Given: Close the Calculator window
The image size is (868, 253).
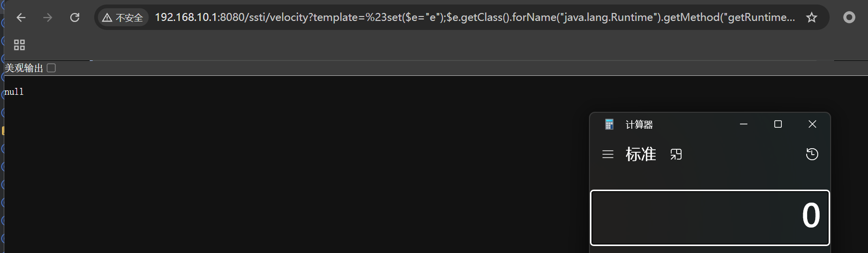Looking at the screenshot, I should (x=812, y=124).
